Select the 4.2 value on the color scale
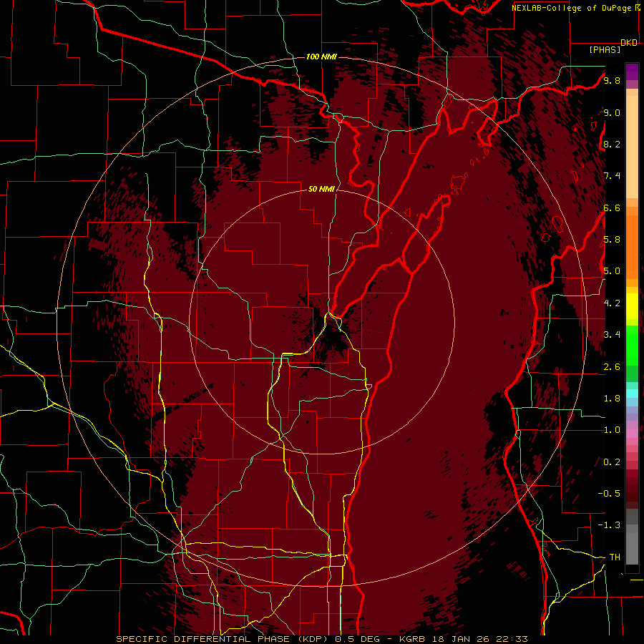This screenshot has width=644, height=644. click(x=612, y=303)
